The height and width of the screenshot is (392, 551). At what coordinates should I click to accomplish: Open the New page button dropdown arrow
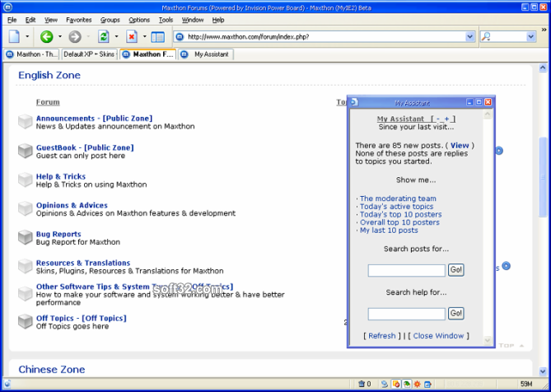pyautogui.click(x=27, y=36)
